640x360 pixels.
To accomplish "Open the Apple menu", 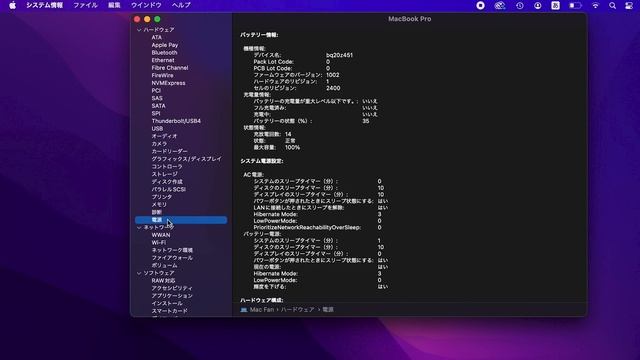I will click(13, 5).
